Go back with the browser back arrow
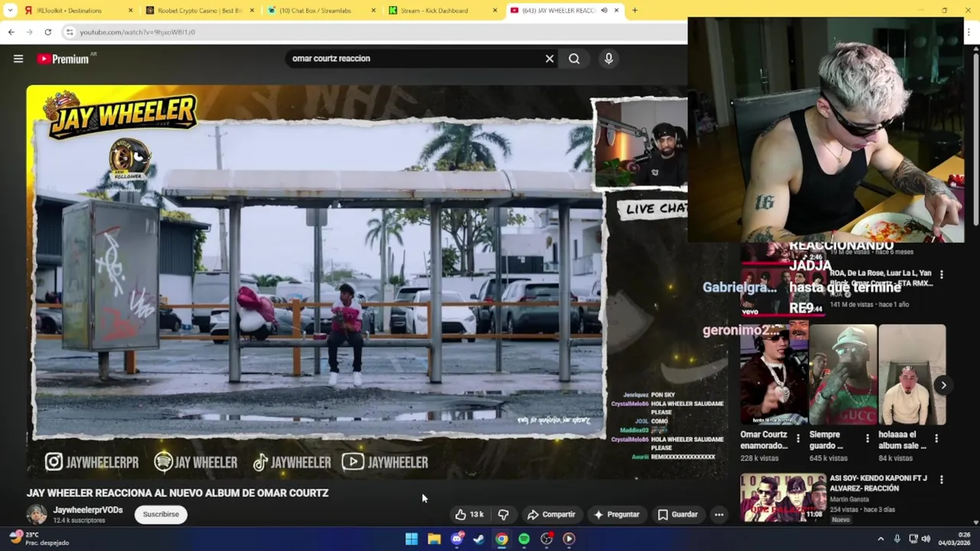The image size is (980, 551). tap(11, 32)
